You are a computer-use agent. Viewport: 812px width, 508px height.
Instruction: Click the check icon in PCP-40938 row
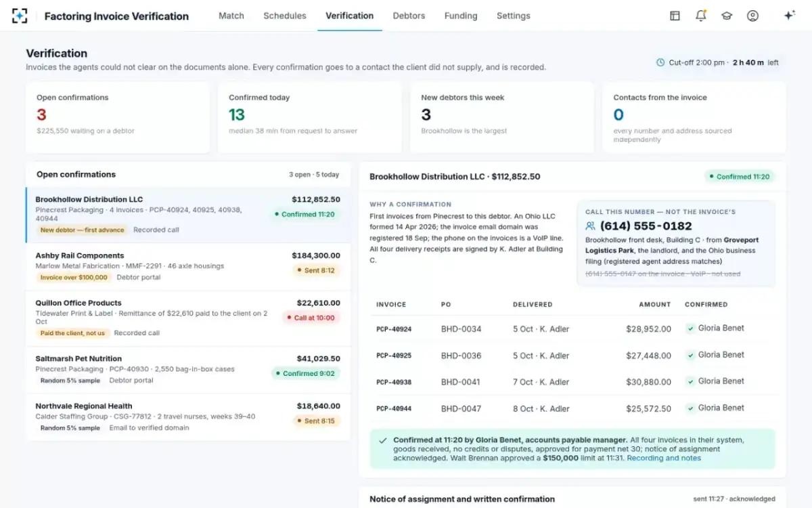pos(690,381)
